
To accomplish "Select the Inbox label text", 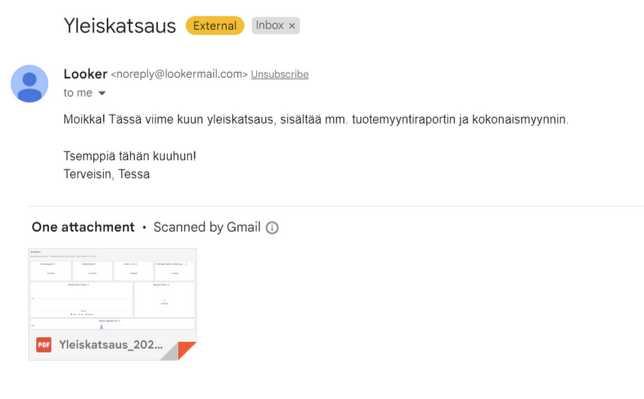I will coord(269,25).
